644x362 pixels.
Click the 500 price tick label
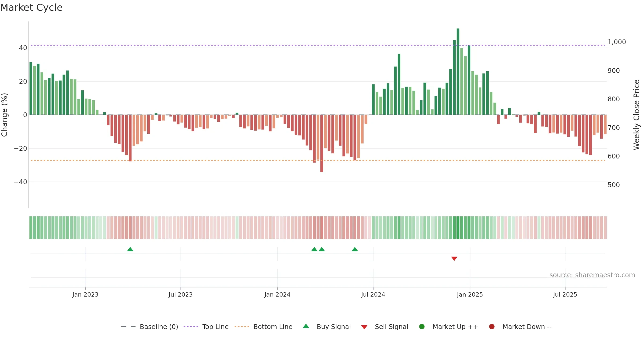tap(614, 185)
